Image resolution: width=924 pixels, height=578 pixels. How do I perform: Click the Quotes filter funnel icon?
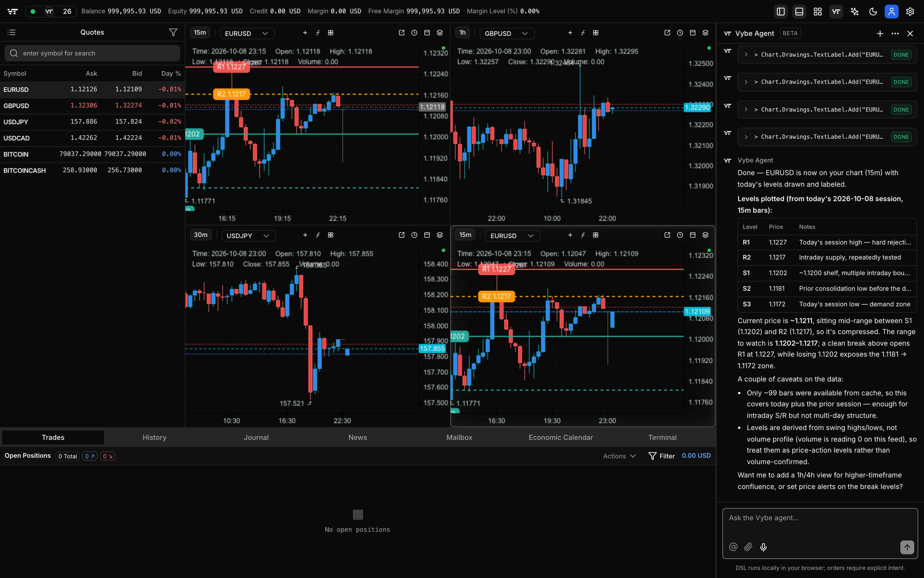(x=173, y=32)
